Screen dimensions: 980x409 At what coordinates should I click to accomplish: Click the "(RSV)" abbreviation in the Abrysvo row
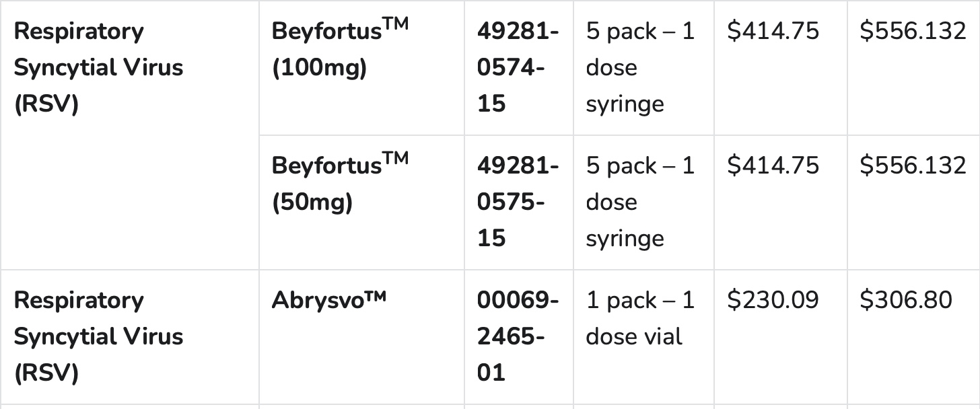[x=46, y=373]
